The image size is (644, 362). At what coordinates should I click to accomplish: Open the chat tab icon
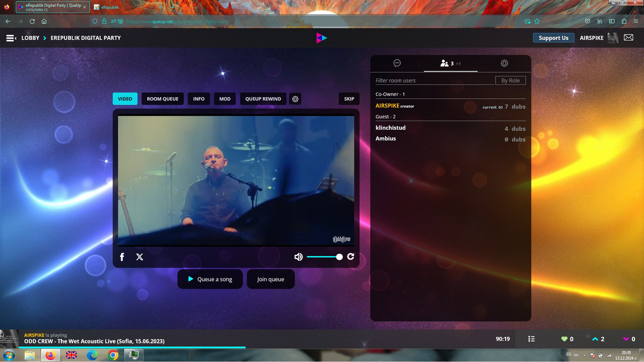point(397,63)
